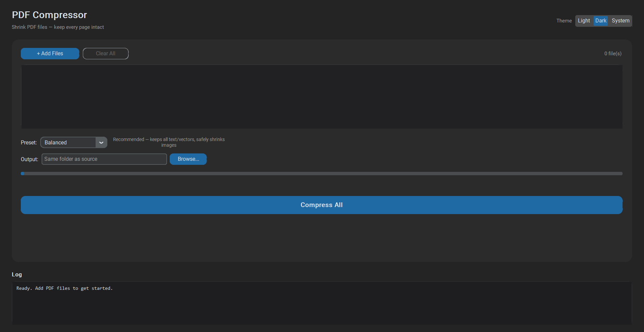Click the '0 file(s)' counter text
644x332 pixels.
tap(613, 54)
